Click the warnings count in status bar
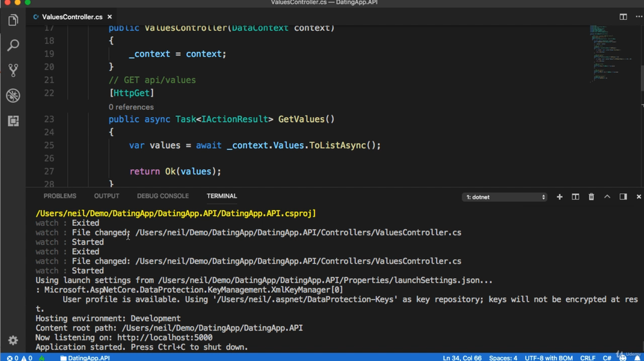Screen dimensions: 644x361 (26, 358)
